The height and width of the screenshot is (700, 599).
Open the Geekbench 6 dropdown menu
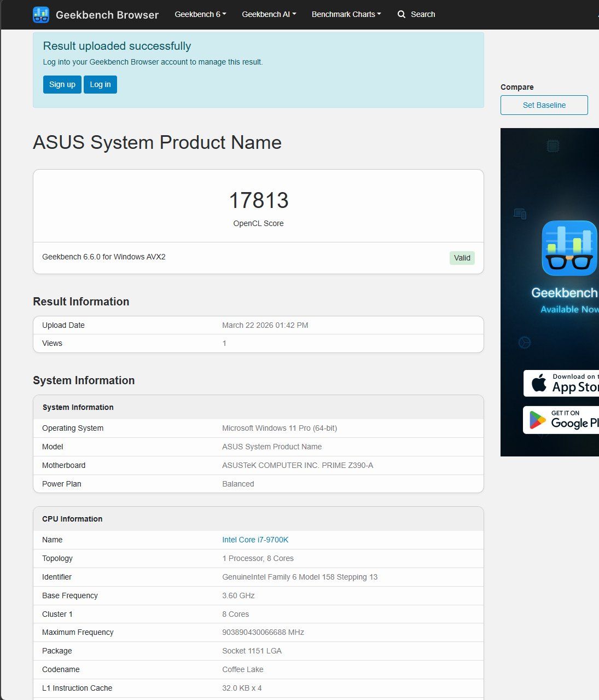coord(200,14)
